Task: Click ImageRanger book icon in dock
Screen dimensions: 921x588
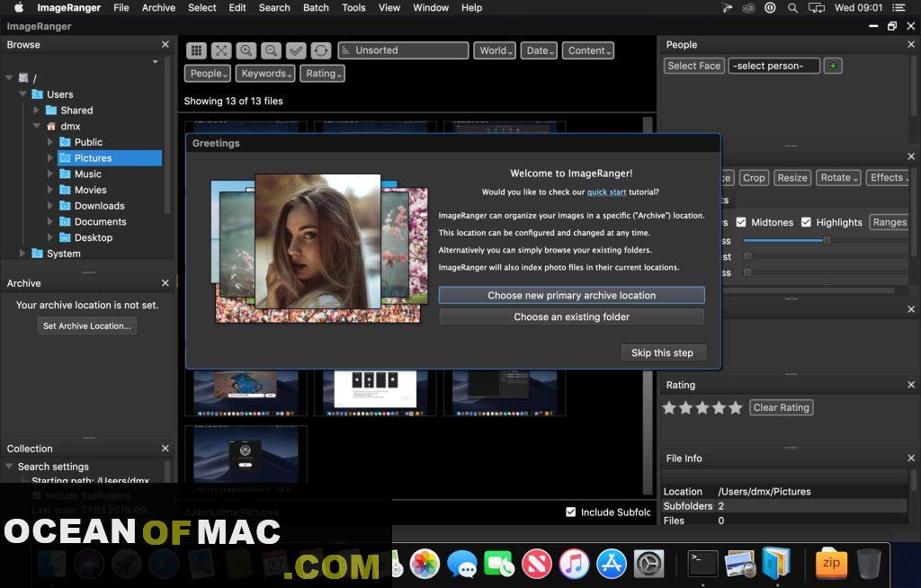Action: click(776, 563)
